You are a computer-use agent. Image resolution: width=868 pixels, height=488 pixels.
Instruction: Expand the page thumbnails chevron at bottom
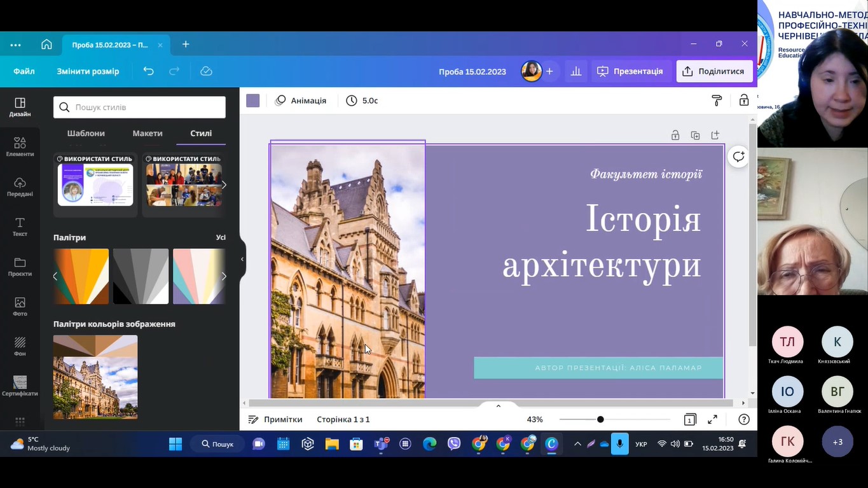(x=499, y=406)
